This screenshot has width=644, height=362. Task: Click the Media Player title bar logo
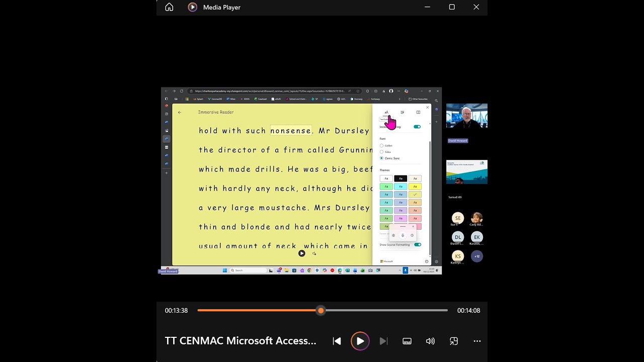pos(192,7)
